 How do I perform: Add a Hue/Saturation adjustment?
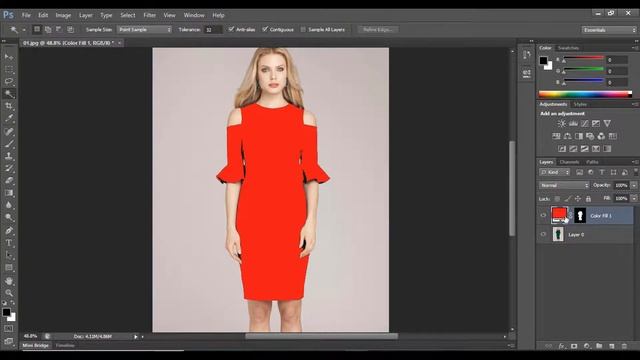pos(556,136)
